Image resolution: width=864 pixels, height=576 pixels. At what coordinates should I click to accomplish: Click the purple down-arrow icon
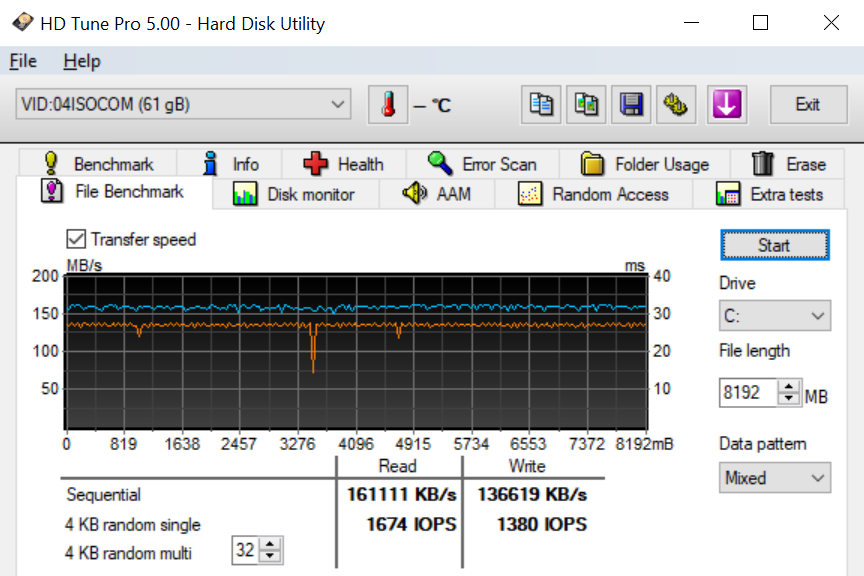(x=727, y=104)
